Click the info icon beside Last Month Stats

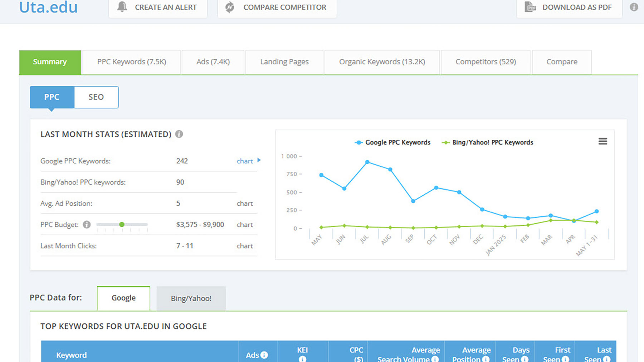179,134
